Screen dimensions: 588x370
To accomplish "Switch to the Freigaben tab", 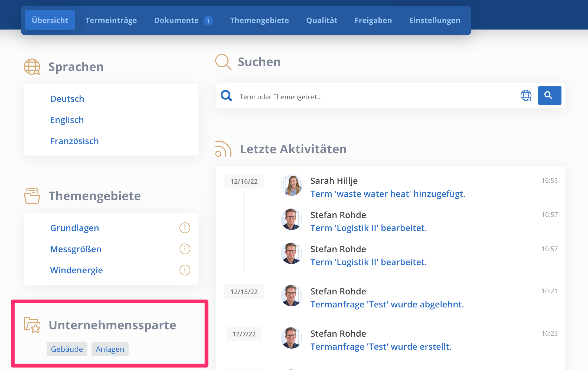I will (x=373, y=20).
